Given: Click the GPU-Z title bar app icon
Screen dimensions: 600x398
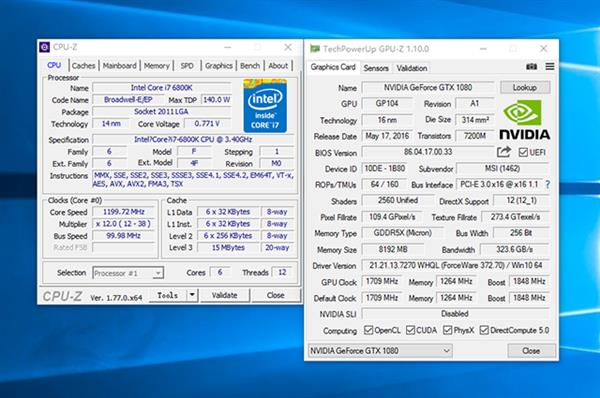Looking at the screenshot, I should [315, 49].
